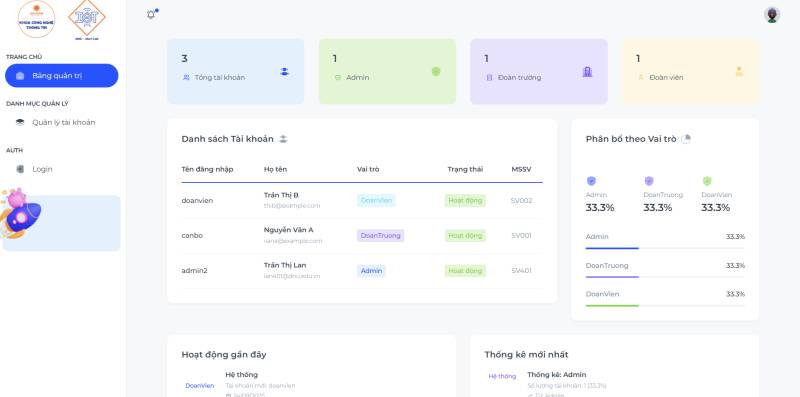
Task: Click MSSV value SV002
Action: click(x=521, y=201)
